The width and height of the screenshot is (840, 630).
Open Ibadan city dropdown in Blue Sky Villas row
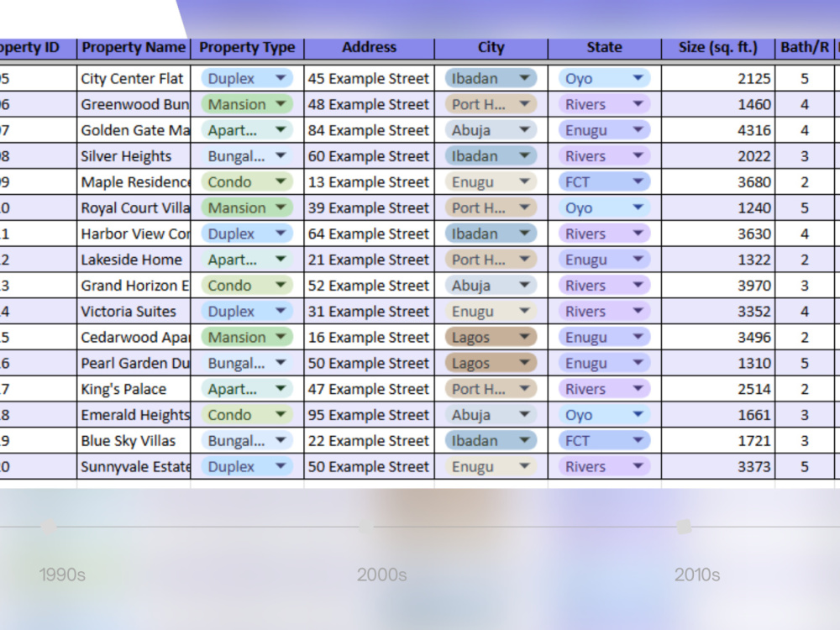[491, 441]
